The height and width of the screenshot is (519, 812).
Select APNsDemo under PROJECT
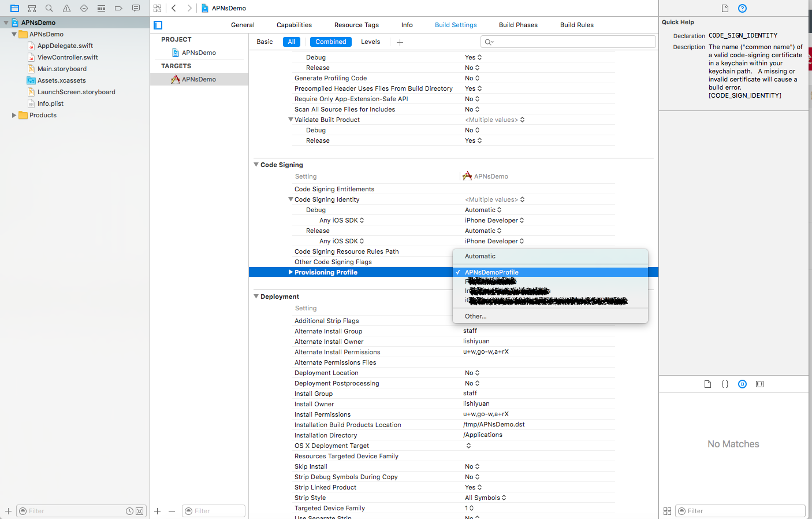point(199,53)
